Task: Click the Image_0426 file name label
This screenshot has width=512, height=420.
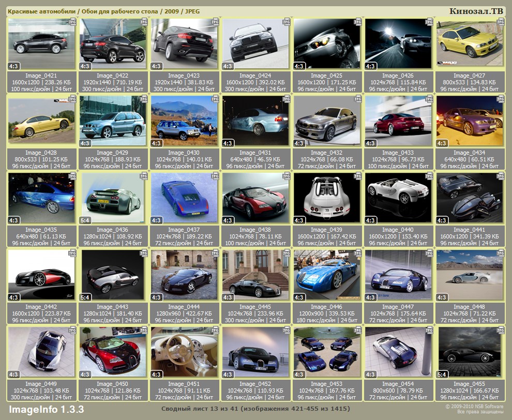Action: 398,76
